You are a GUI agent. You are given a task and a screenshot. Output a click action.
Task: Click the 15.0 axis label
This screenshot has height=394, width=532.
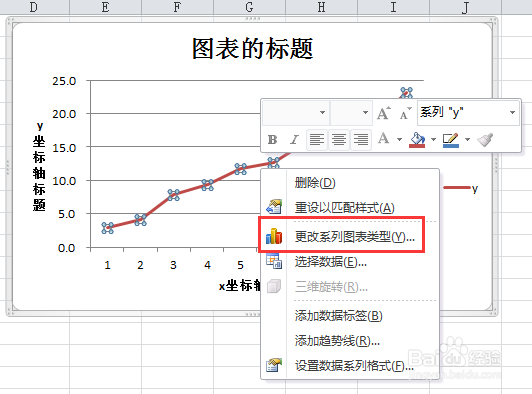click(x=64, y=148)
